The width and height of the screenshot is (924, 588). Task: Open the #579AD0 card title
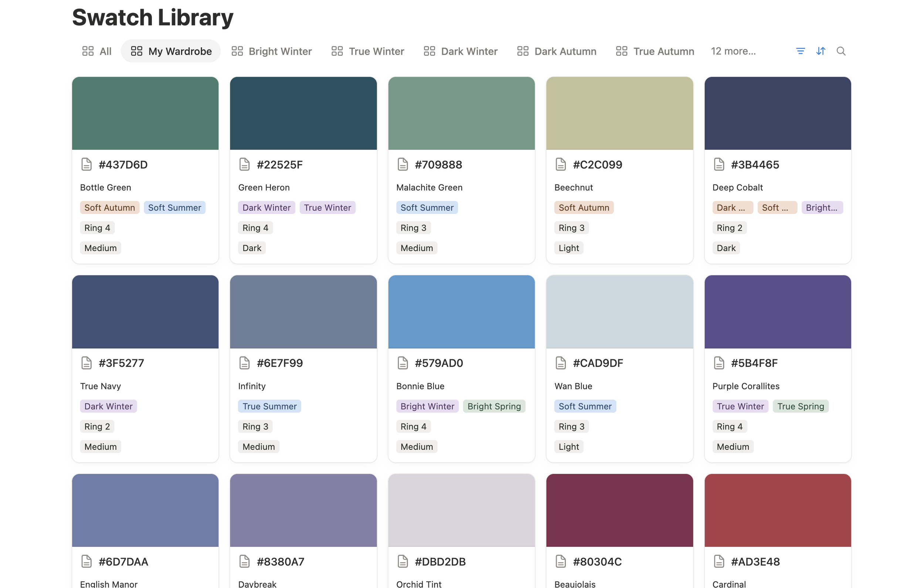[x=439, y=363]
